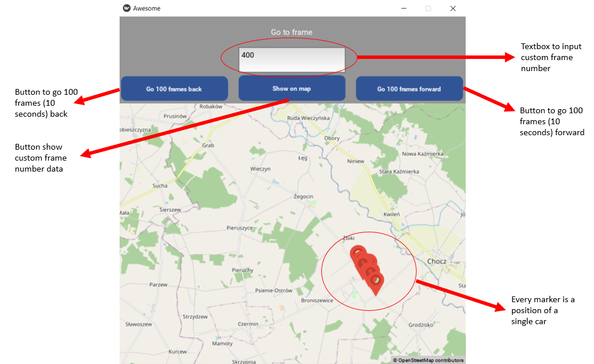Click the 'Czermin' label on the map
The width and height of the screenshot is (594, 364).
pos(248,324)
